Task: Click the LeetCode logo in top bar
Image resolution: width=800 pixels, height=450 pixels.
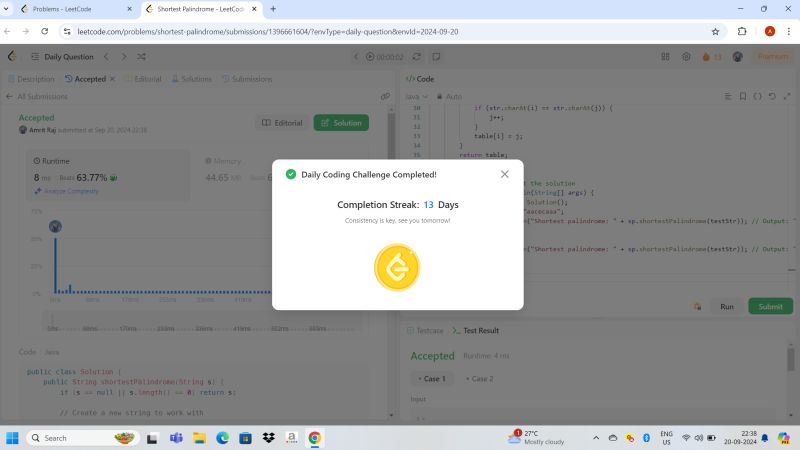Action: pos(12,57)
